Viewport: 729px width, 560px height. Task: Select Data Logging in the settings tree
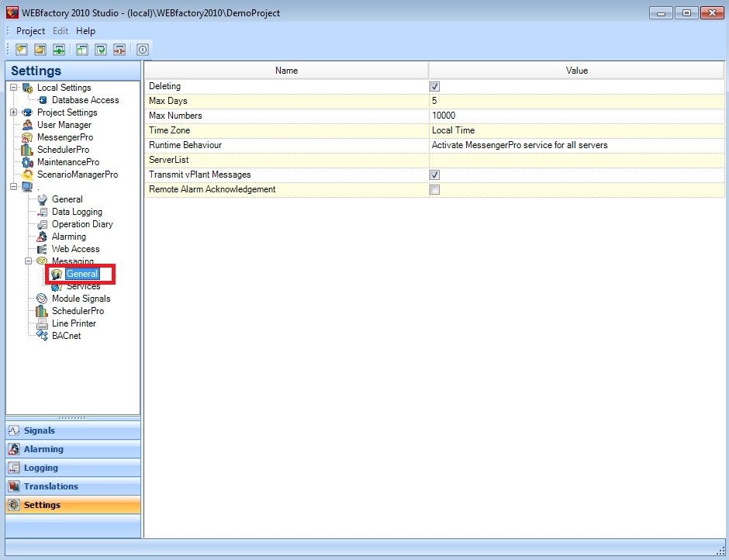(x=77, y=212)
